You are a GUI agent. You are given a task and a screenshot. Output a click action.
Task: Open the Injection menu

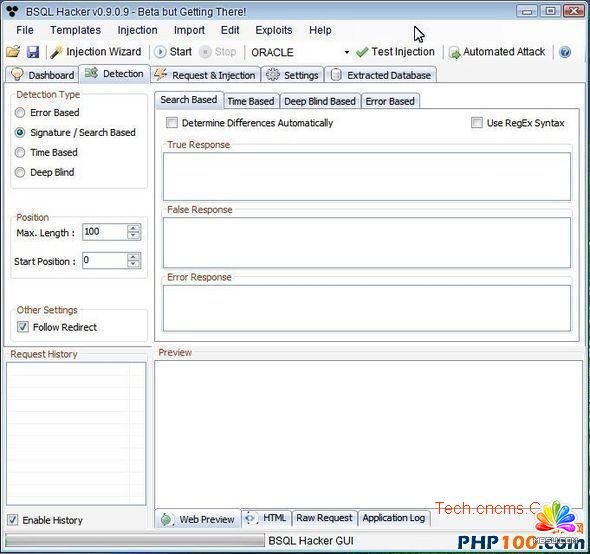(x=137, y=30)
